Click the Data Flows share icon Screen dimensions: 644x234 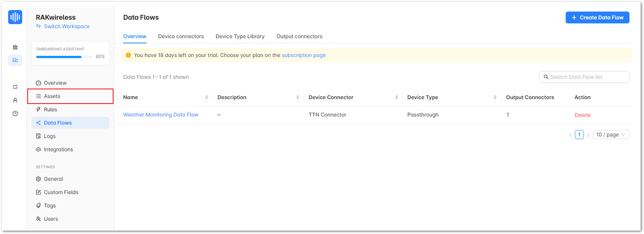pos(38,123)
